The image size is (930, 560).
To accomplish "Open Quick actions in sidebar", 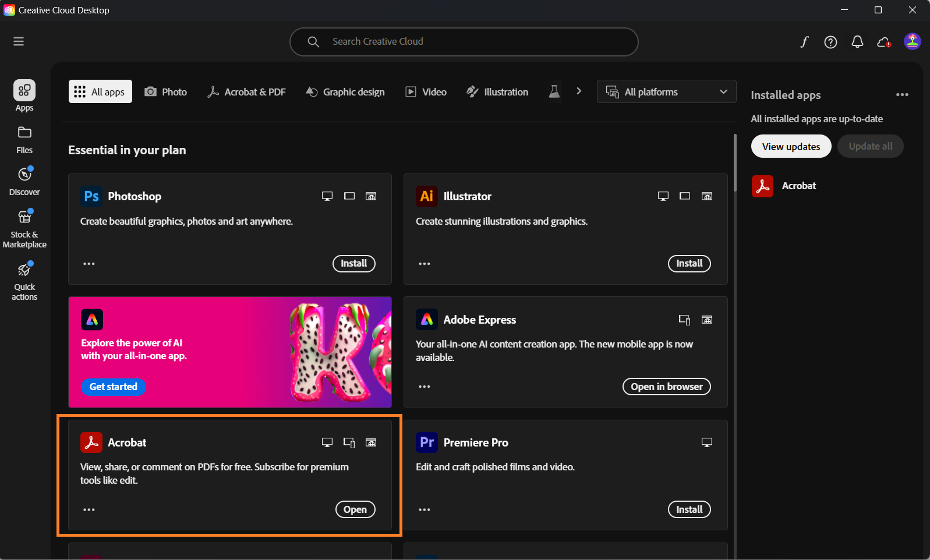I will 24,281.
